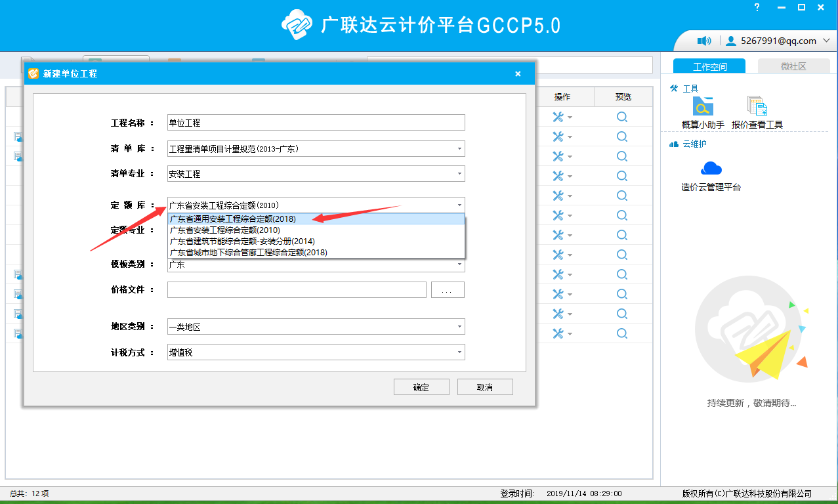Click the 云维护 section heading
Viewport: 838px width, 504px height.
pos(694,144)
